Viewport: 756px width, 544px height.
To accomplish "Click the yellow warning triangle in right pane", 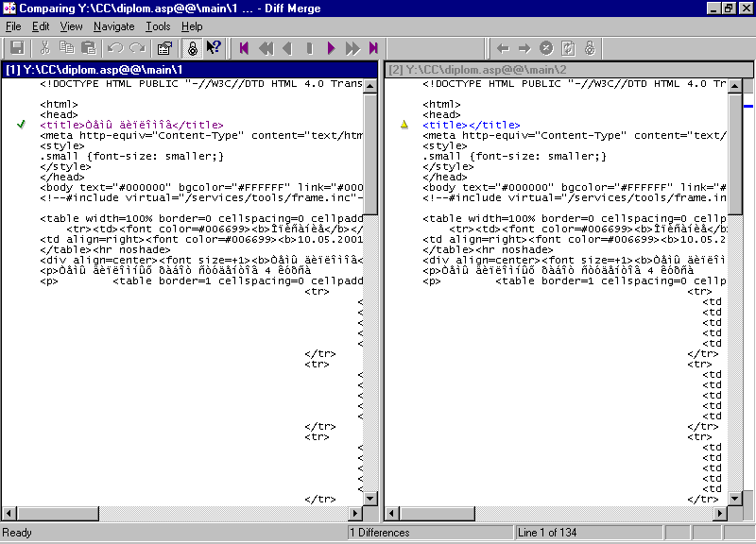I will 404,125.
